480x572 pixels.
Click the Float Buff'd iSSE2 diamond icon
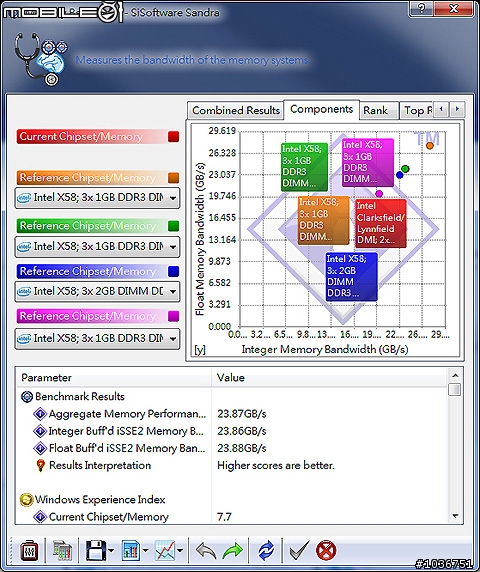click(x=40, y=448)
